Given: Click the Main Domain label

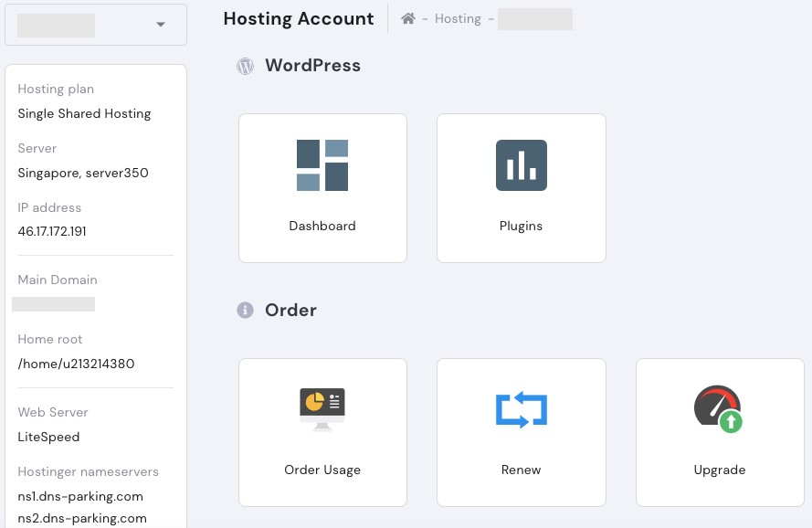Looking at the screenshot, I should (58, 280).
